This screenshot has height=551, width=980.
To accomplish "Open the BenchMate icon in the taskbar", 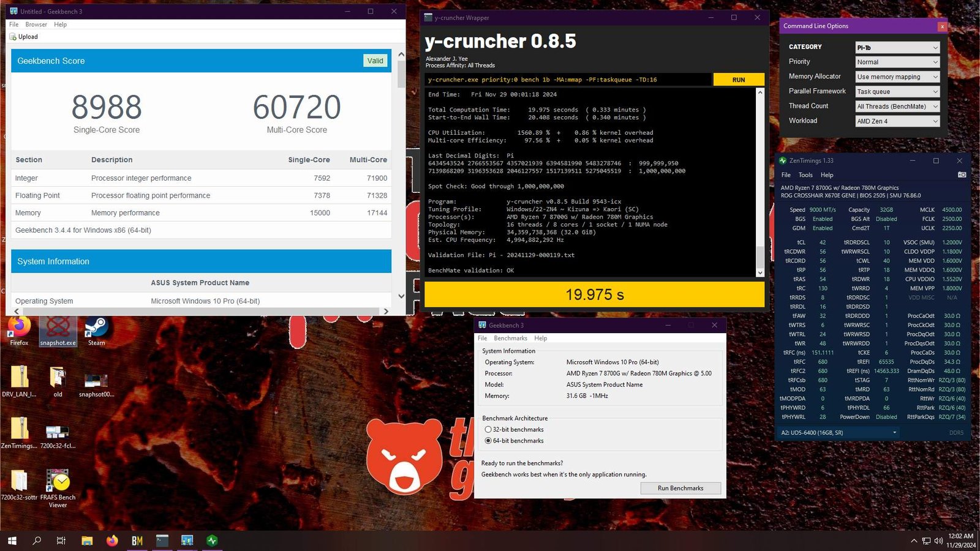I will click(x=137, y=541).
